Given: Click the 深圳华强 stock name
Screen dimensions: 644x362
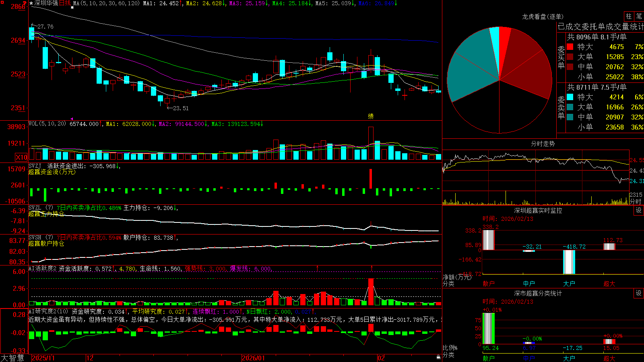Looking at the screenshot, I should 46,3.
